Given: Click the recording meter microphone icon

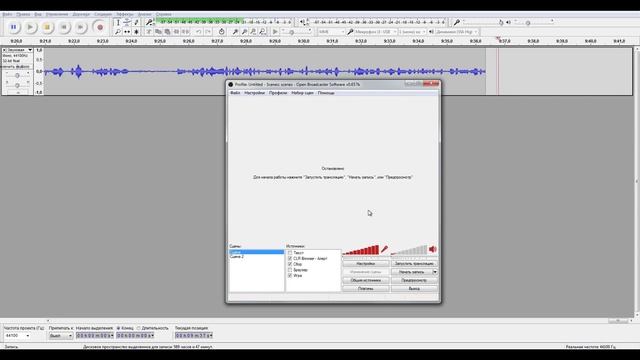Looking at the screenshot, I should click(149, 22).
